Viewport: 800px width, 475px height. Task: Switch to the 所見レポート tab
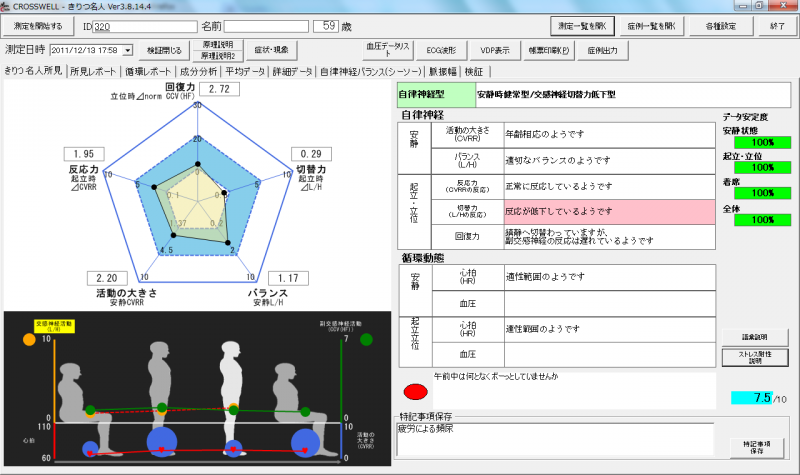pyautogui.click(x=93, y=72)
